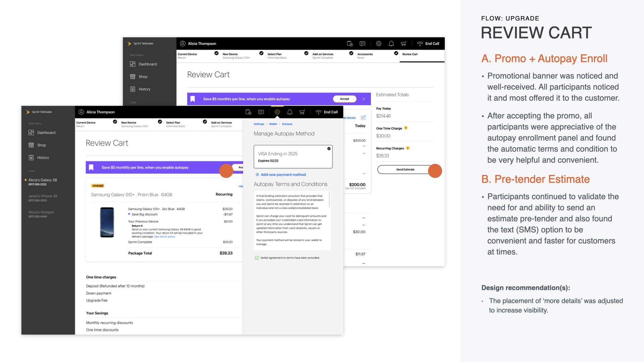Click Samsung Galaxy S10+ phone thumbnail
The height and width of the screenshot is (362, 644).
click(x=107, y=222)
